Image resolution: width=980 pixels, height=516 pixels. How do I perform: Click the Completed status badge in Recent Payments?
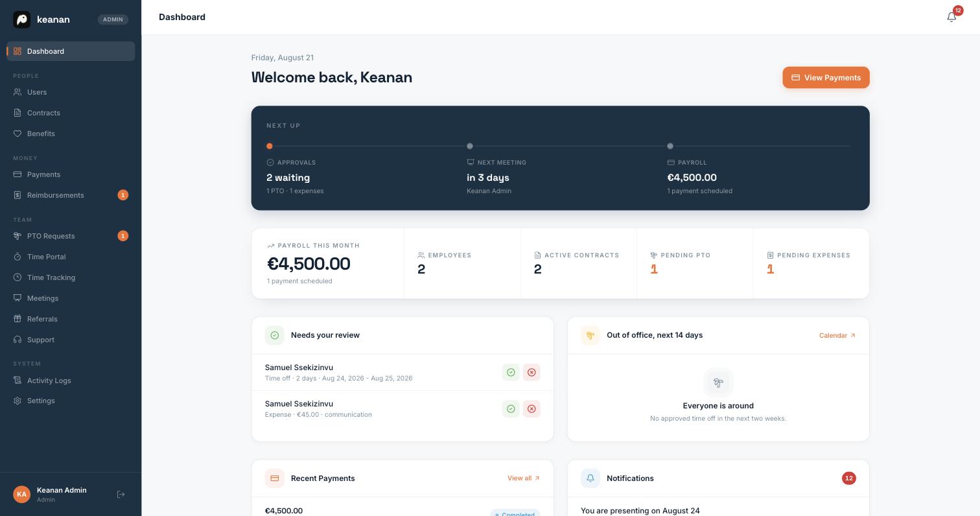[515, 513]
